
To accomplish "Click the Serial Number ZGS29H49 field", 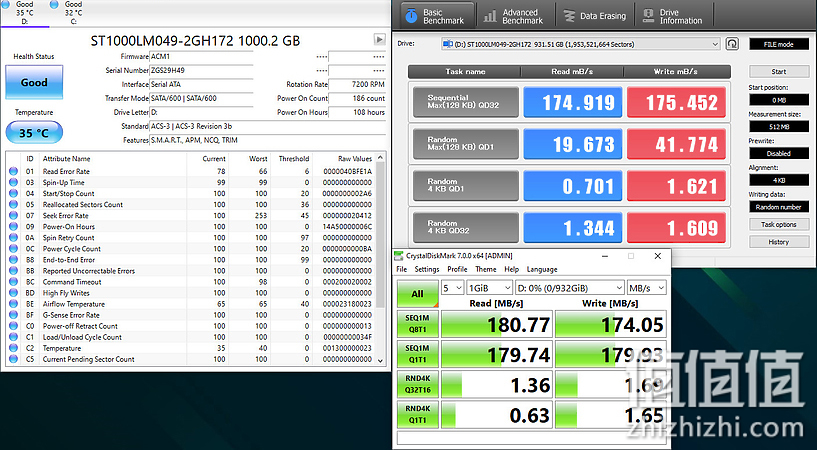I will click(x=201, y=70).
